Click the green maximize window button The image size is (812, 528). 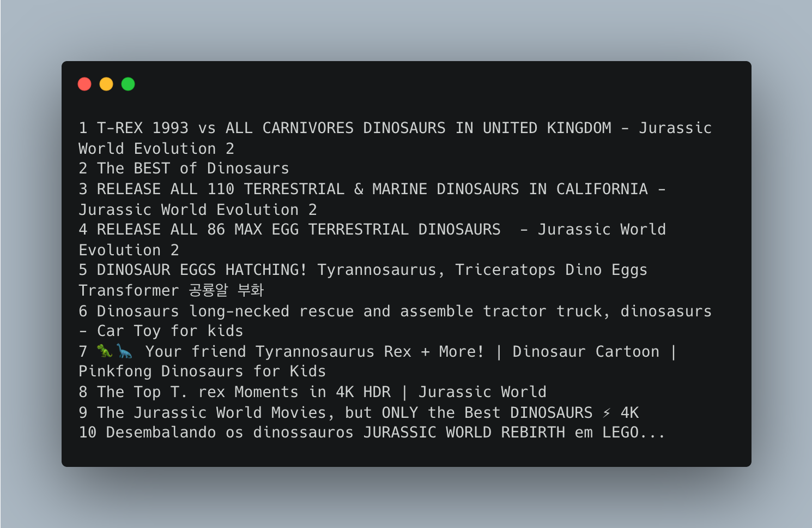(x=128, y=84)
